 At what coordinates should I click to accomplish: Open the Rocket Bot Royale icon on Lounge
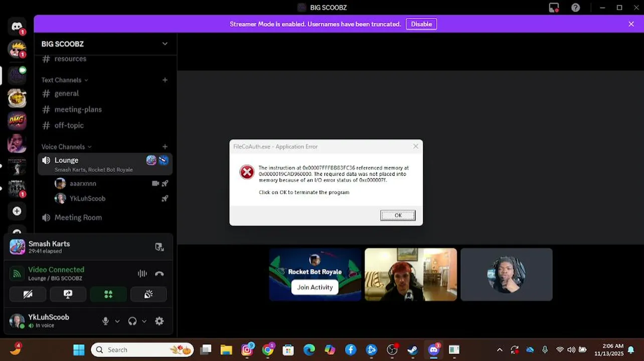click(x=164, y=160)
